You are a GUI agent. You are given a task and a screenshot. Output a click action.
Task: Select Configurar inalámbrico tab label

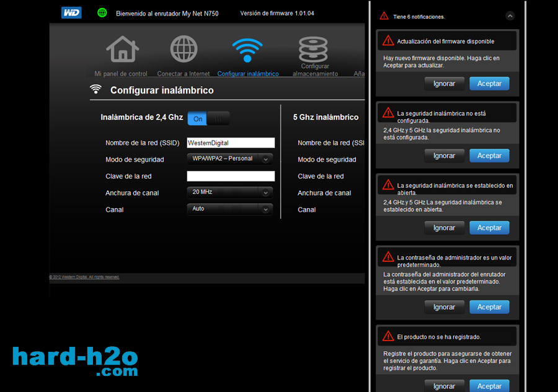coord(248,74)
